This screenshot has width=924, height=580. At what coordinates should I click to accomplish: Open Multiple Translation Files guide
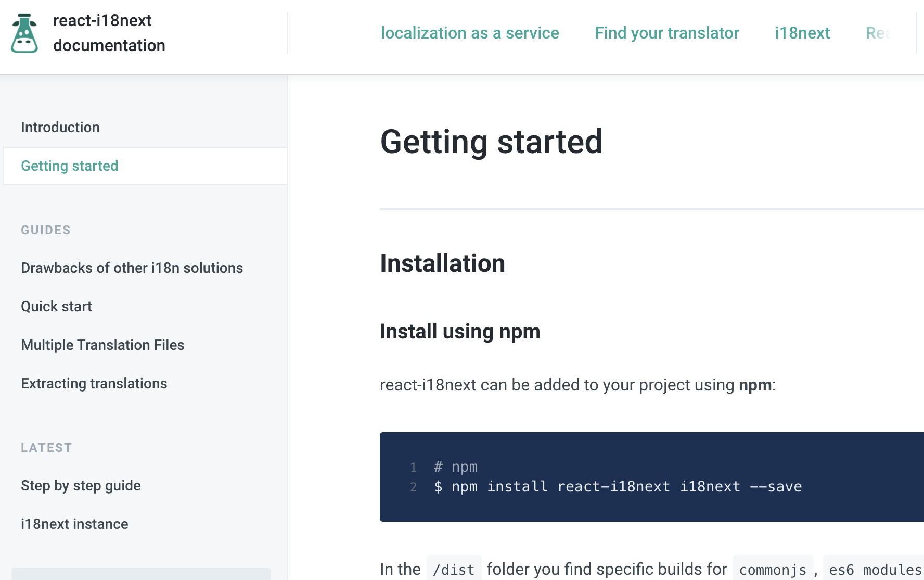(x=102, y=345)
